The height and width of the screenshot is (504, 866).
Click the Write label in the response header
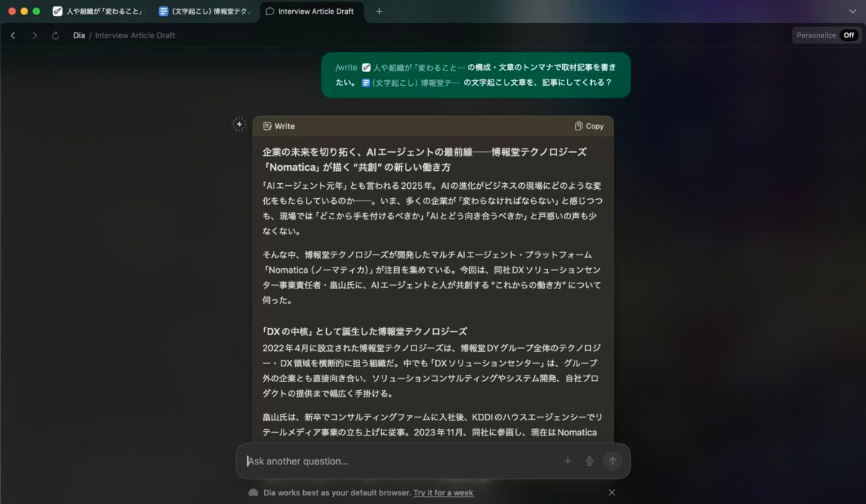click(x=284, y=126)
